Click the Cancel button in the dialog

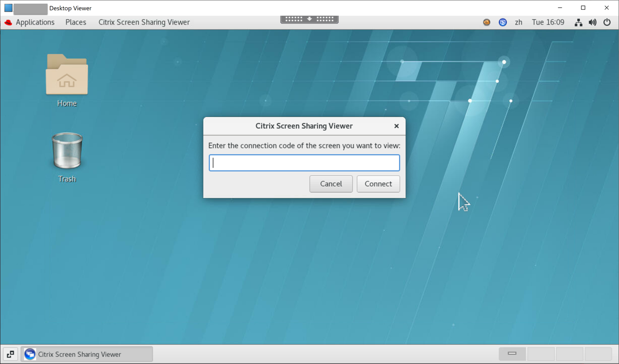click(331, 184)
